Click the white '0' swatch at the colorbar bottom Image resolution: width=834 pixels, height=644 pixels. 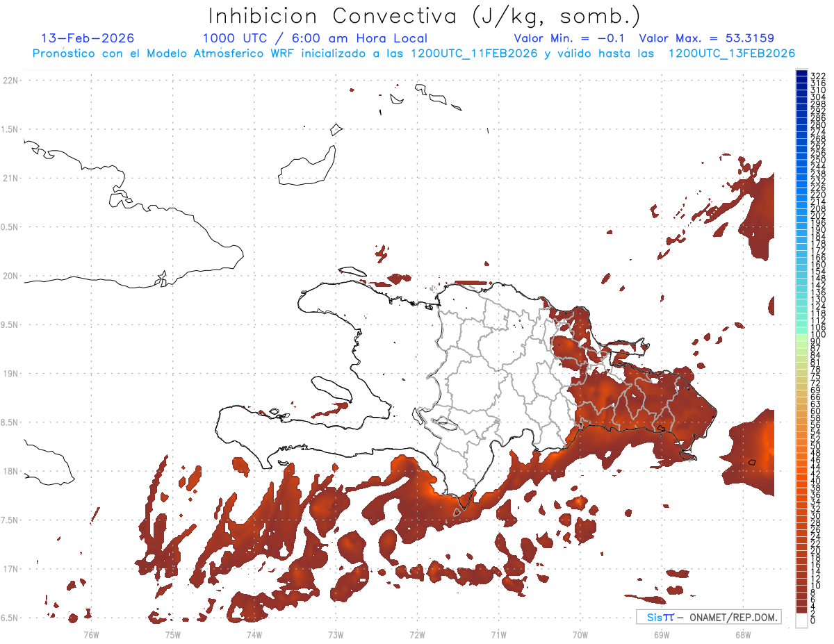click(801, 620)
